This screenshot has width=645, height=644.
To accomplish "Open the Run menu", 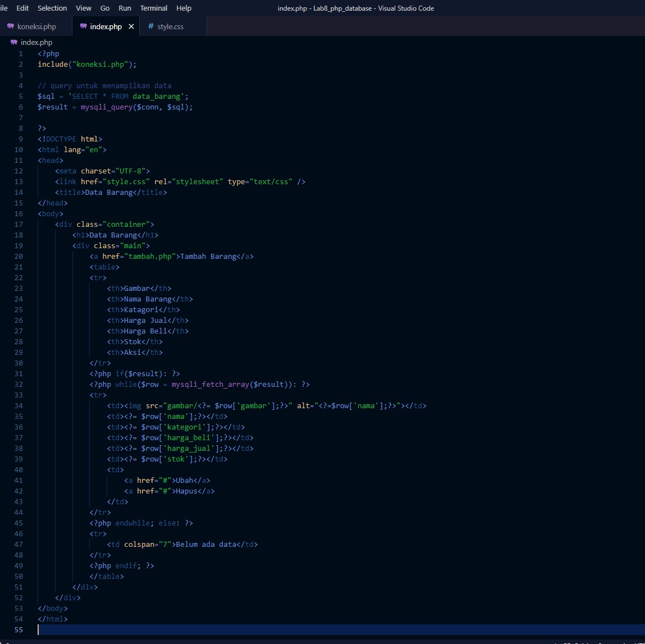I will point(125,8).
